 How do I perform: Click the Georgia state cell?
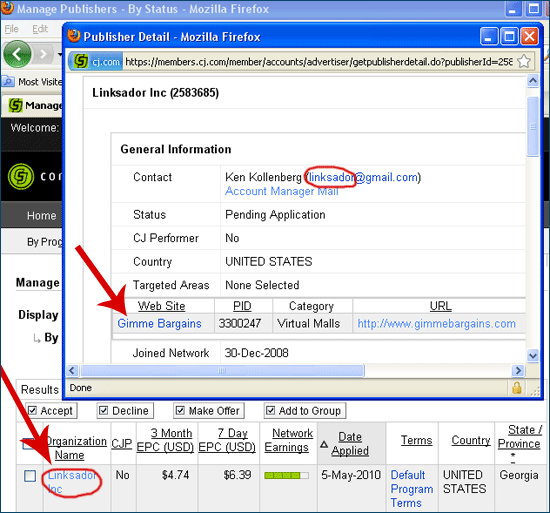(519, 475)
